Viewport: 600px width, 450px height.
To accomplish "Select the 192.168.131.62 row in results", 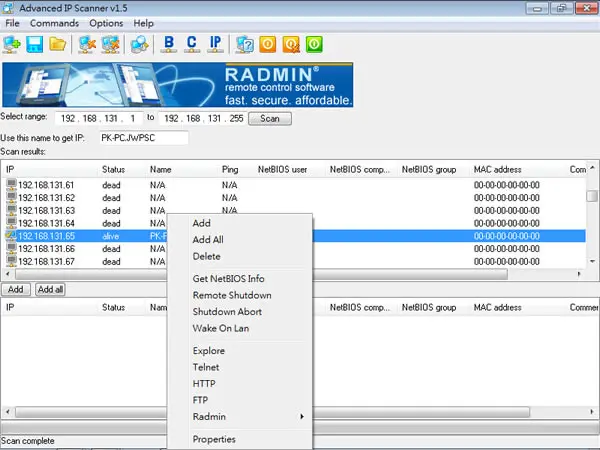I will [x=295, y=198].
